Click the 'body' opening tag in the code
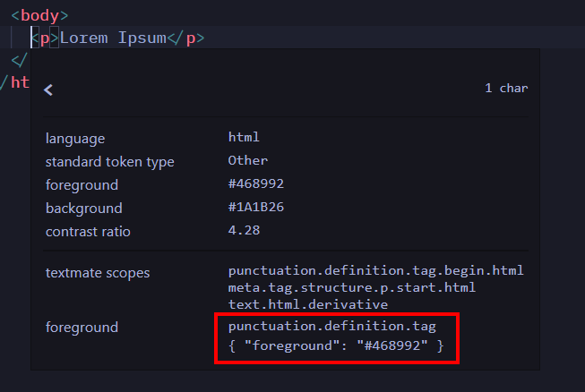Image resolution: width=585 pixels, height=392 pixels. pyautogui.click(x=40, y=15)
